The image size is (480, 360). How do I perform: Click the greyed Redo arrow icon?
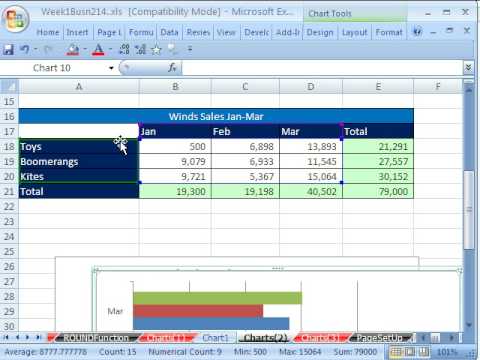(48, 50)
